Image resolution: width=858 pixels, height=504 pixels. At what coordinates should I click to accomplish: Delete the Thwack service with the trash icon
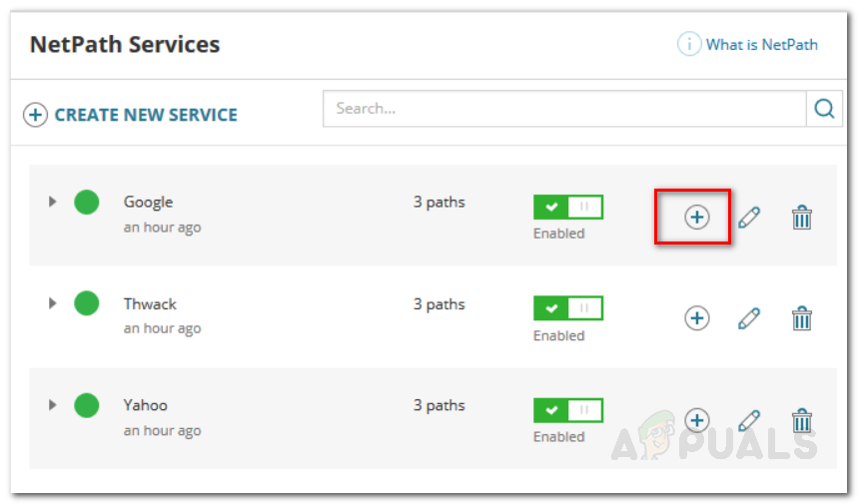coord(802,318)
